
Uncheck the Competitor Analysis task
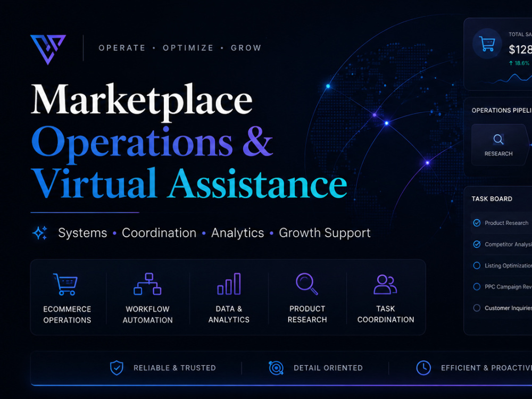pyautogui.click(x=477, y=244)
